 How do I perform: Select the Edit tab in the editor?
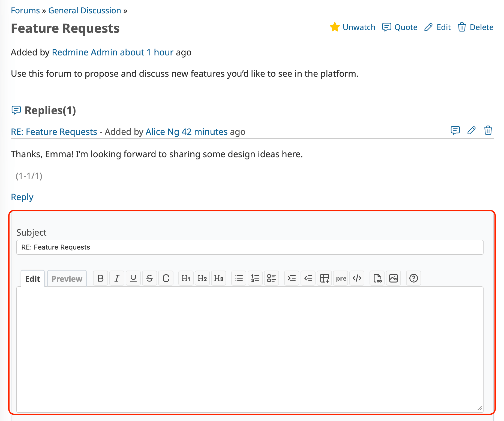[32, 279]
